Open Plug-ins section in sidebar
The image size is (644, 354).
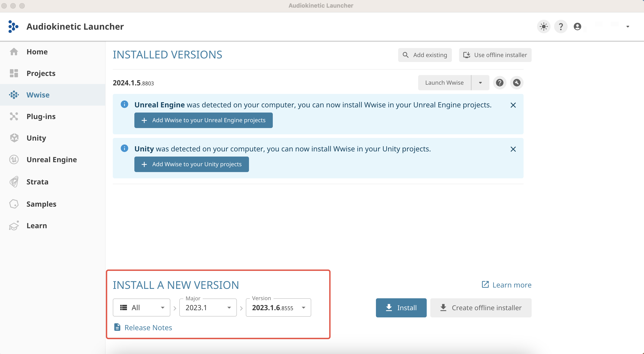pyautogui.click(x=53, y=116)
